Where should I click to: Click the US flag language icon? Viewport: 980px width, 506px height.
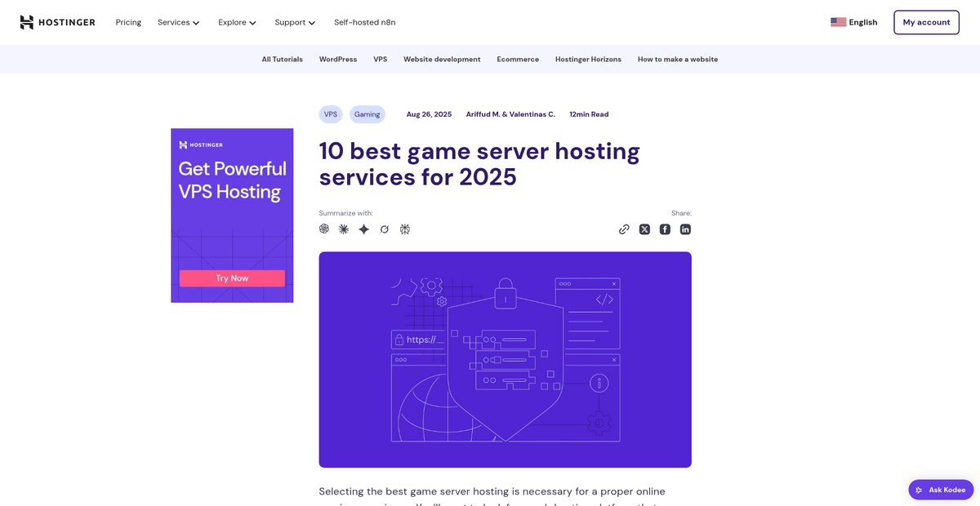(838, 22)
